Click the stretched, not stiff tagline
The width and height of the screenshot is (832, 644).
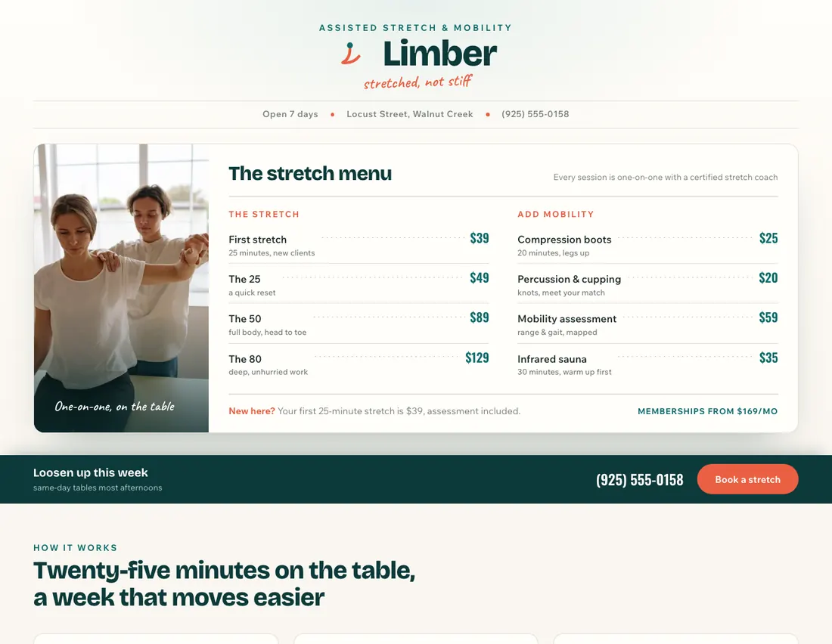[418, 82]
